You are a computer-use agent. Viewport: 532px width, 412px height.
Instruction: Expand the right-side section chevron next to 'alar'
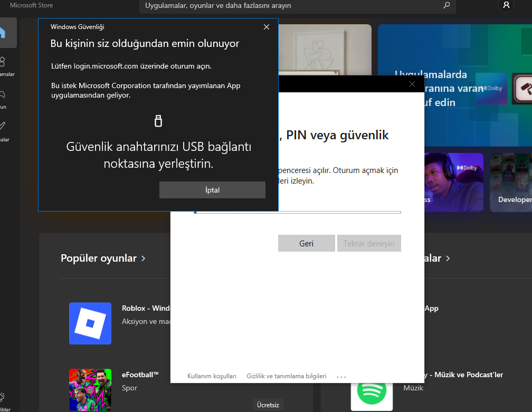448,258
